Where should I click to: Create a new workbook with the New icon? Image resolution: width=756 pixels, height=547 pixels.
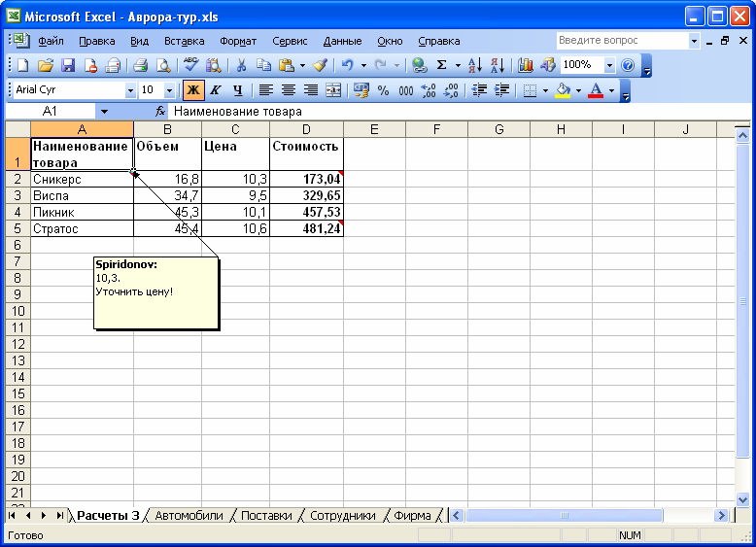click(22, 65)
